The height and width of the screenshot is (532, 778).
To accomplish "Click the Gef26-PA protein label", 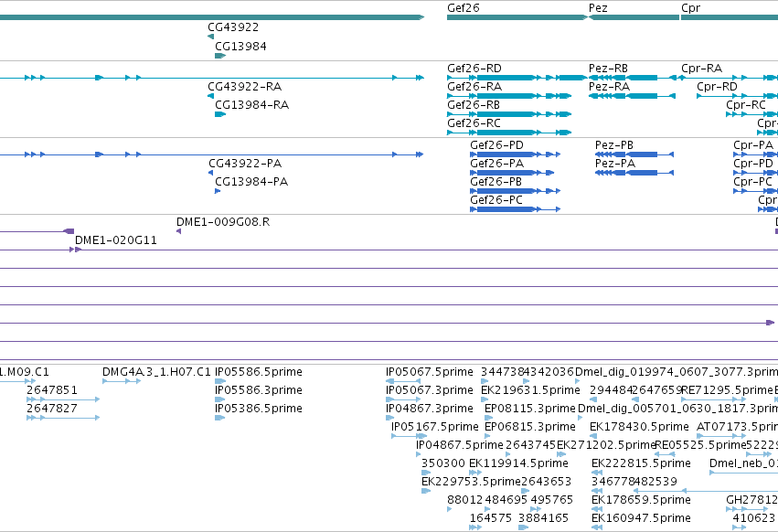I will [496, 164].
